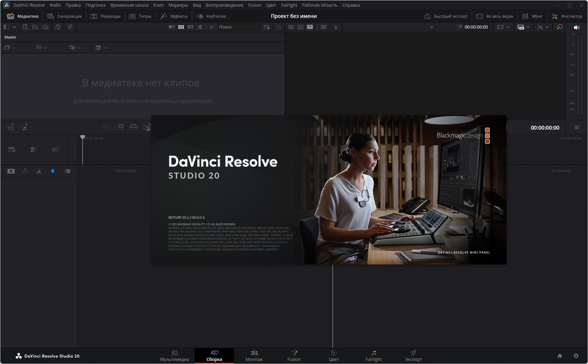
Task: Switch to the Монтаж page tab
Action: point(254,356)
